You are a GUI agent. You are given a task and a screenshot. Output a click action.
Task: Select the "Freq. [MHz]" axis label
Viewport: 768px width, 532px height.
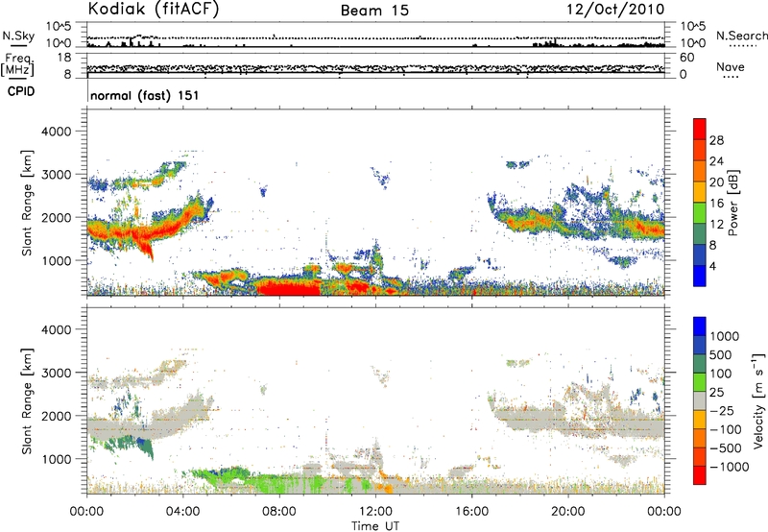(18, 65)
